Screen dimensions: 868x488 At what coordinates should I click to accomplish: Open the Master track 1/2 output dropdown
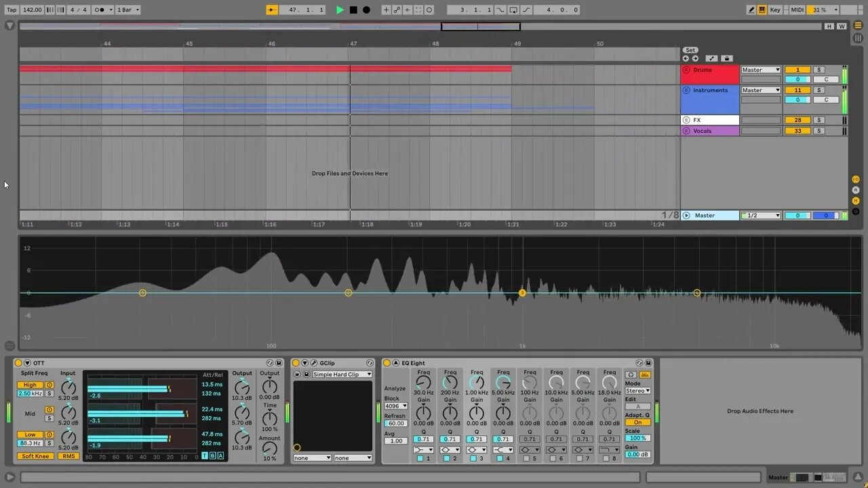761,216
